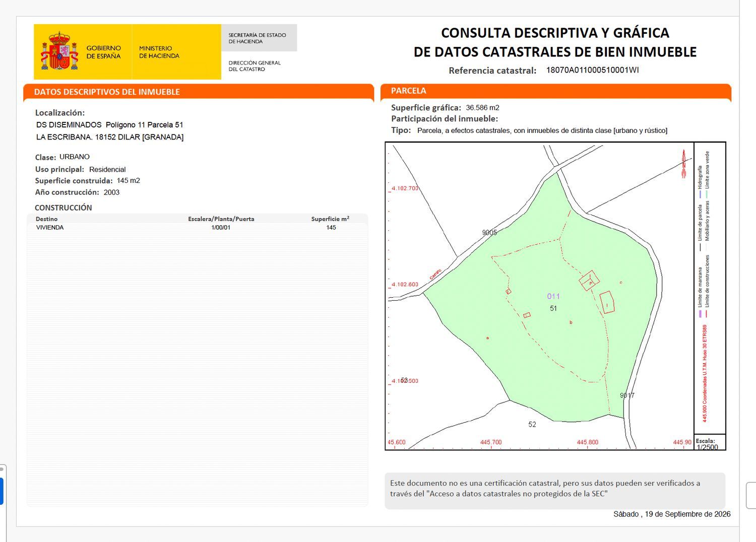Click the red Camino road label
The width and height of the screenshot is (756, 542).
pos(435,275)
